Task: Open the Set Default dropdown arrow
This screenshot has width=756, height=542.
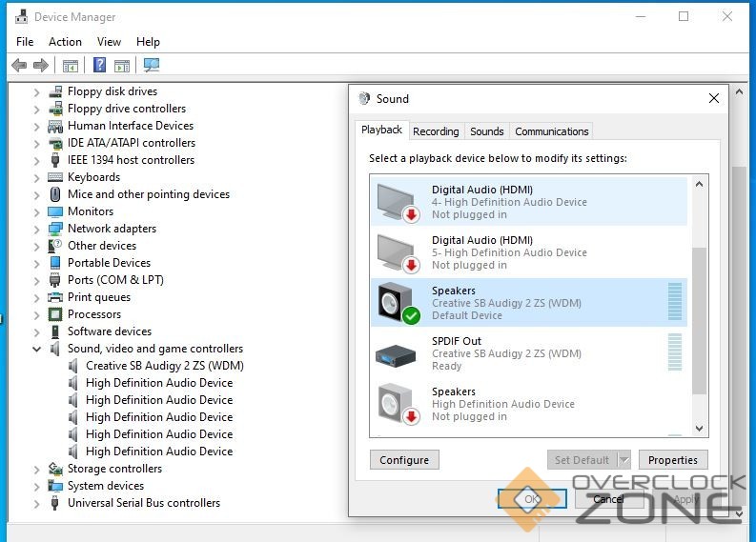Action: pos(623,460)
